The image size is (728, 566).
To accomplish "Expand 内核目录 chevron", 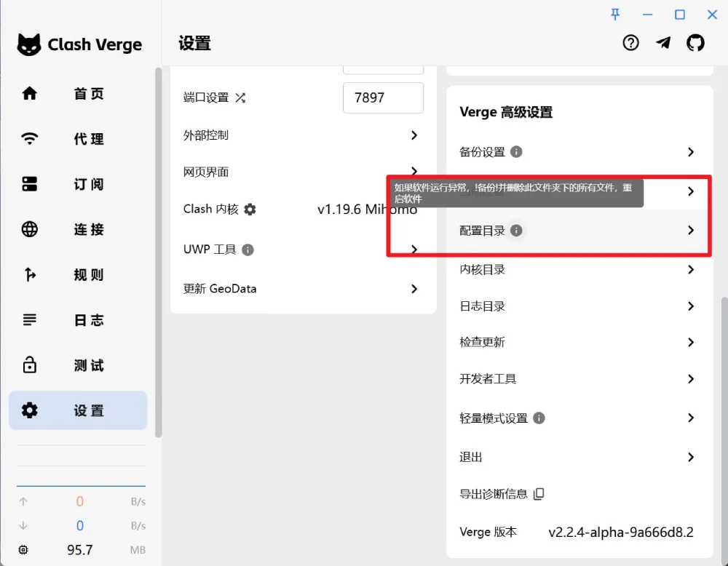I will click(691, 270).
